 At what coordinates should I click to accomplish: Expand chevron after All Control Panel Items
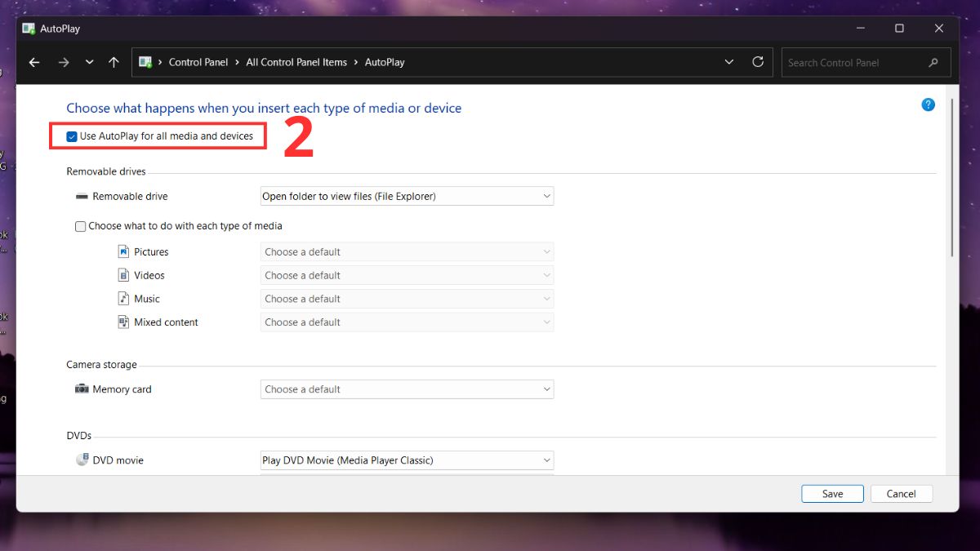[x=356, y=62]
